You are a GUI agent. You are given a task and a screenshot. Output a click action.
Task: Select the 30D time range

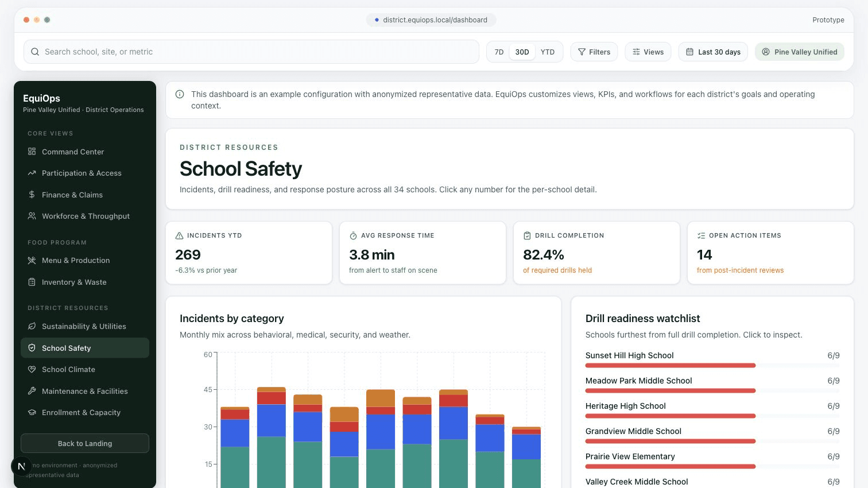pyautogui.click(x=522, y=52)
